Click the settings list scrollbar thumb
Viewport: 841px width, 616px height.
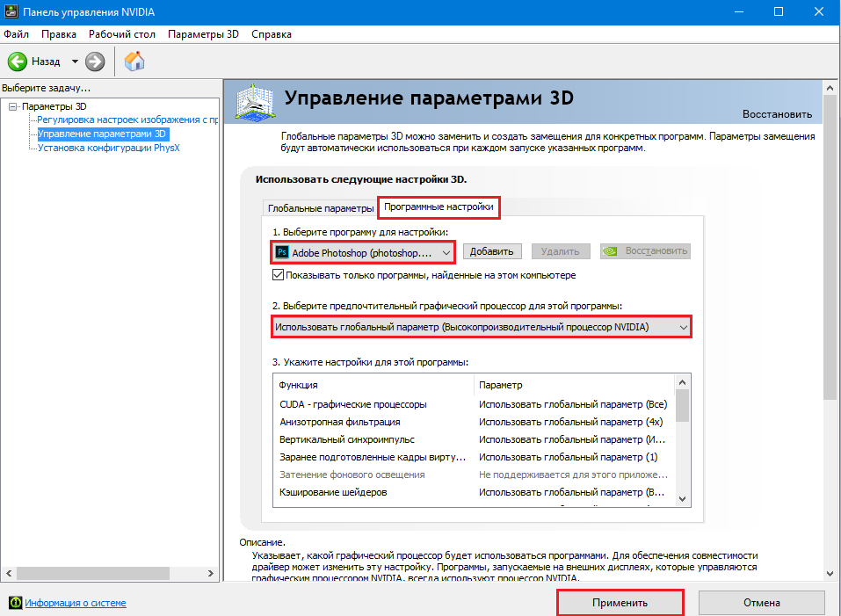pyautogui.click(x=682, y=406)
